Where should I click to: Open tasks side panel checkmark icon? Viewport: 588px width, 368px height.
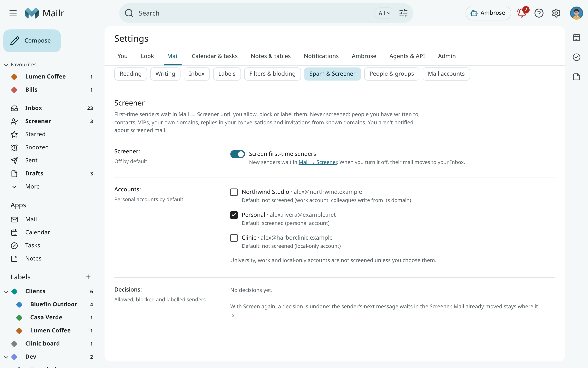click(576, 57)
